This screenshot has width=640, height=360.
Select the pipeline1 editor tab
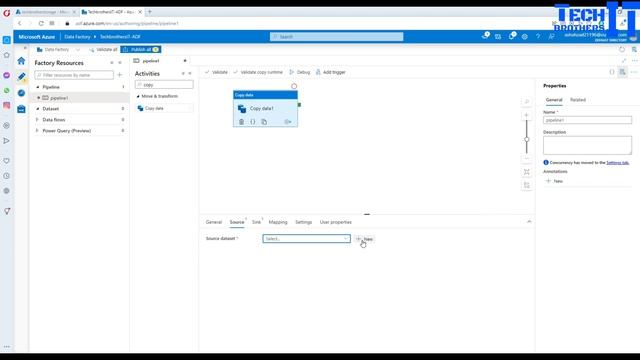pyautogui.click(x=151, y=61)
